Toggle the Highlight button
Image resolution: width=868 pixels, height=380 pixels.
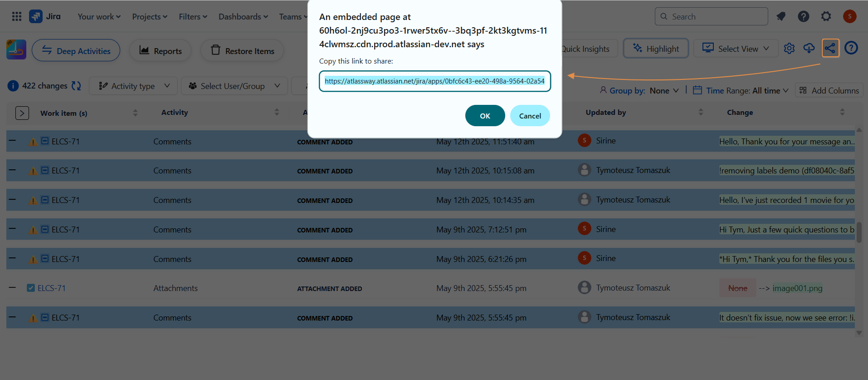[656, 49]
